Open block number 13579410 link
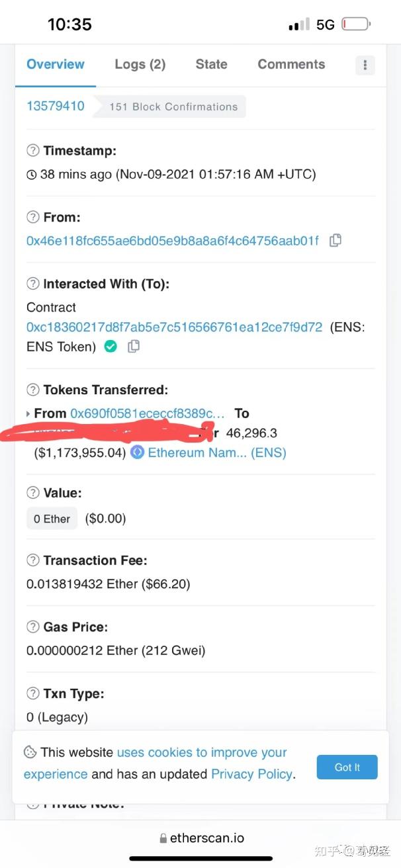 56,106
